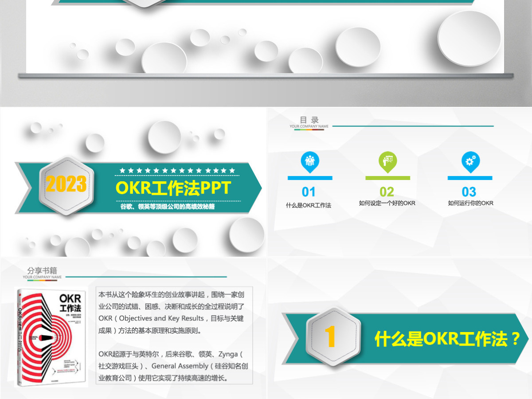This screenshot has width=532, height=399.
Task: Click the text 如何运行你的OKR
Action: [470, 203]
